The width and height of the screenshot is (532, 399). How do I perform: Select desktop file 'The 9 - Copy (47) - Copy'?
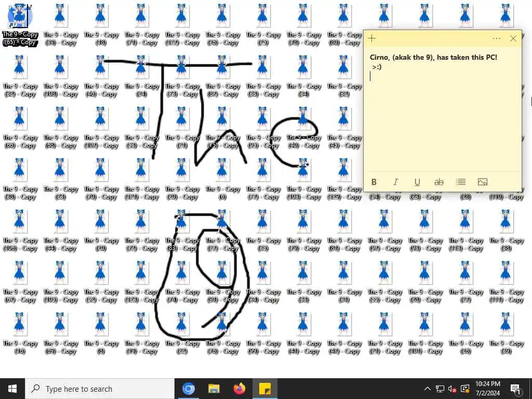pos(344,334)
